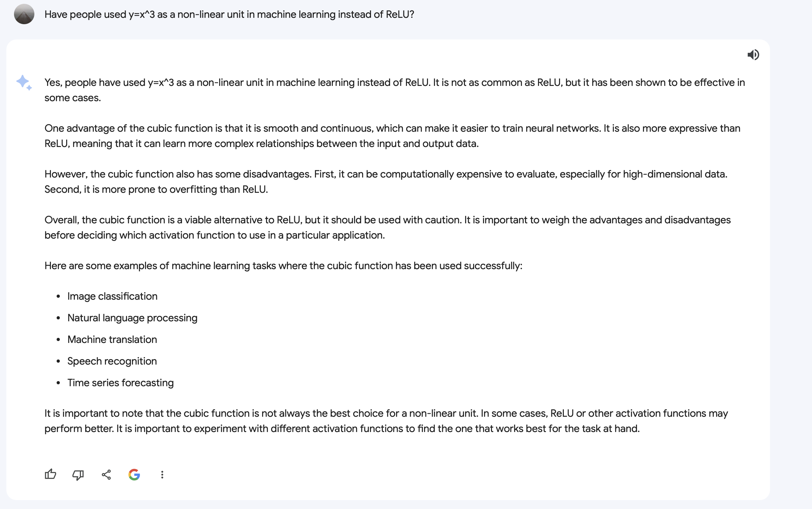Click the Google search icon under the response

(x=134, y=475)
